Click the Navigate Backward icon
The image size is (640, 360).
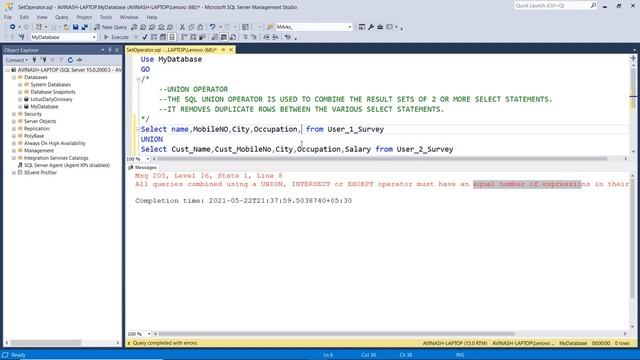click(13, 27)
